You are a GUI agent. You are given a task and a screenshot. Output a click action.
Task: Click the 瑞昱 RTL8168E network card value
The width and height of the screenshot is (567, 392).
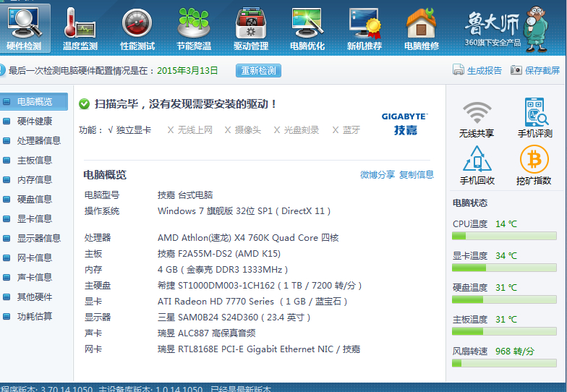tap(259, 349)
